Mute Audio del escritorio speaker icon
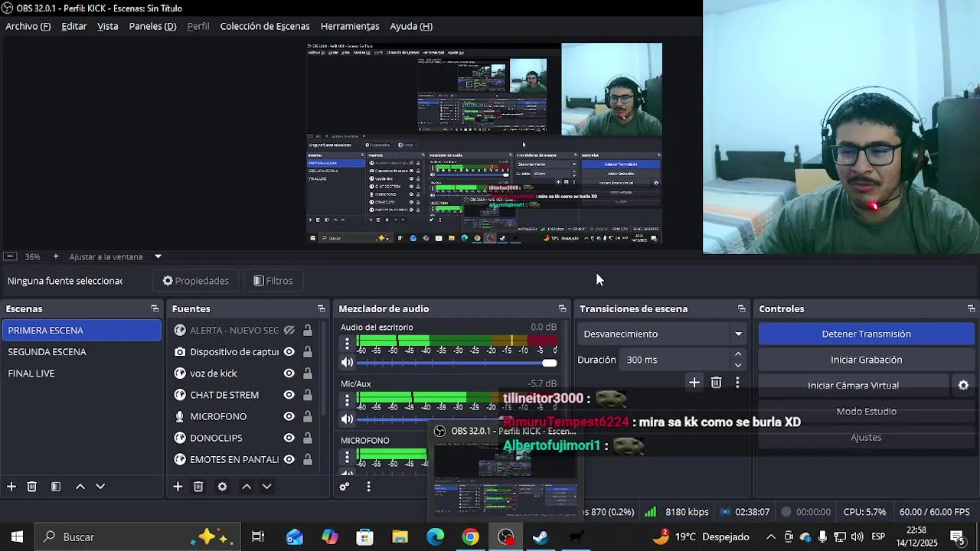 coord(348,363)
